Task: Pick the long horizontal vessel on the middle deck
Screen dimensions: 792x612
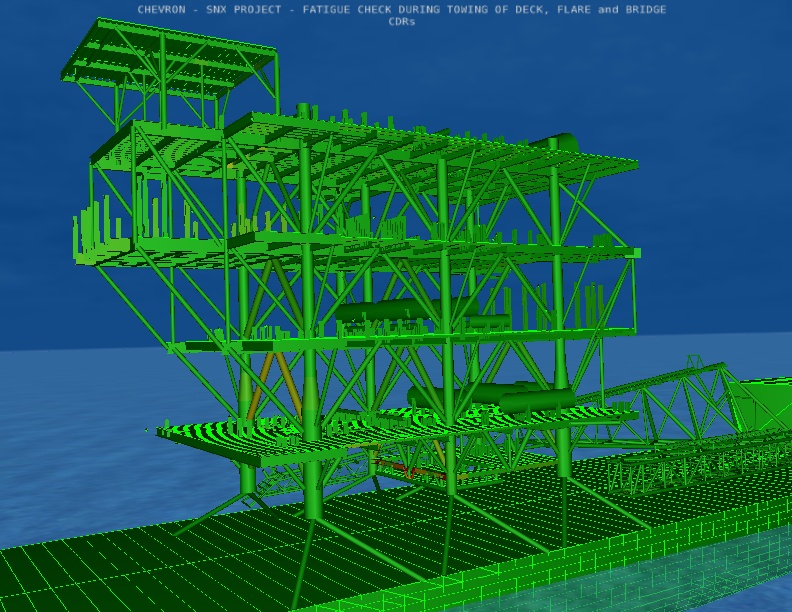Action: pos(395,311)
